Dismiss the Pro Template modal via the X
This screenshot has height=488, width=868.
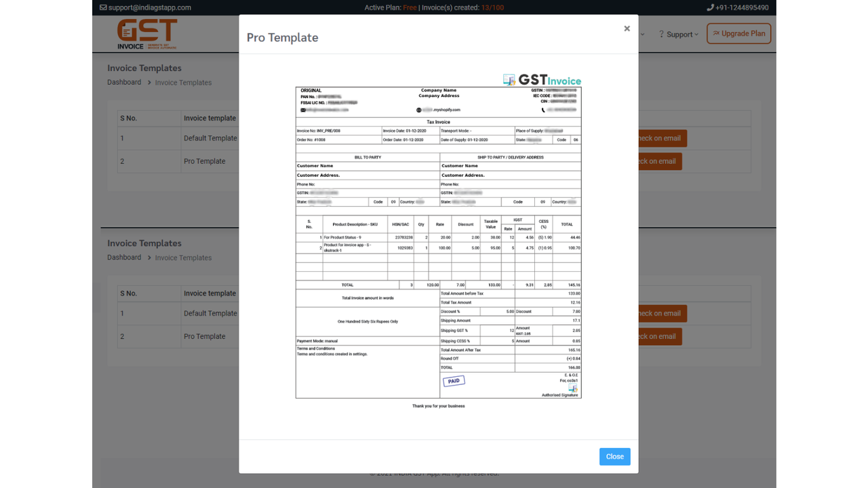click(627, 28)
